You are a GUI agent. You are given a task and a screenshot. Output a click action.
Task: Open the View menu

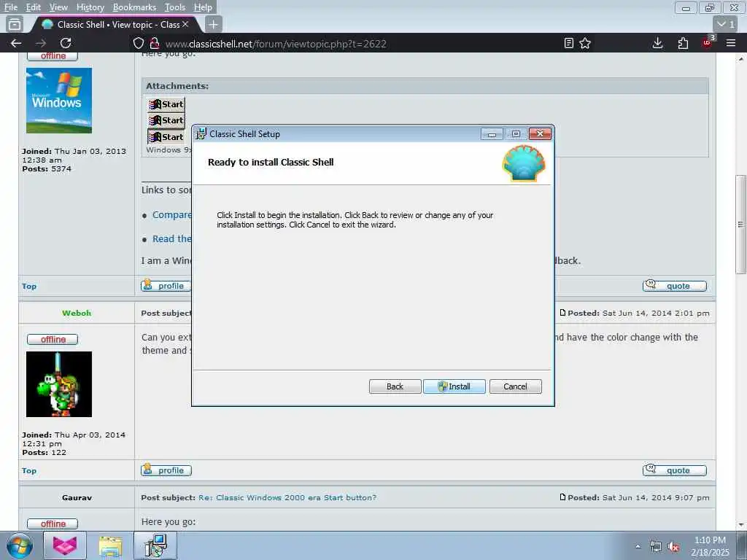pyautogui.click(x=58, y=7)
